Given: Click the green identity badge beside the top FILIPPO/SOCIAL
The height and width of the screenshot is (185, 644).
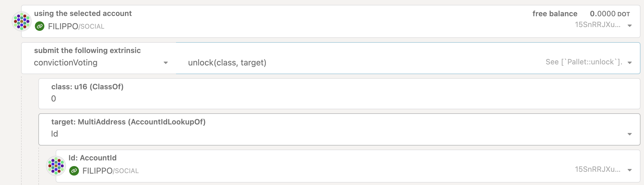Looking at the screenshot, I should point(40,26).
